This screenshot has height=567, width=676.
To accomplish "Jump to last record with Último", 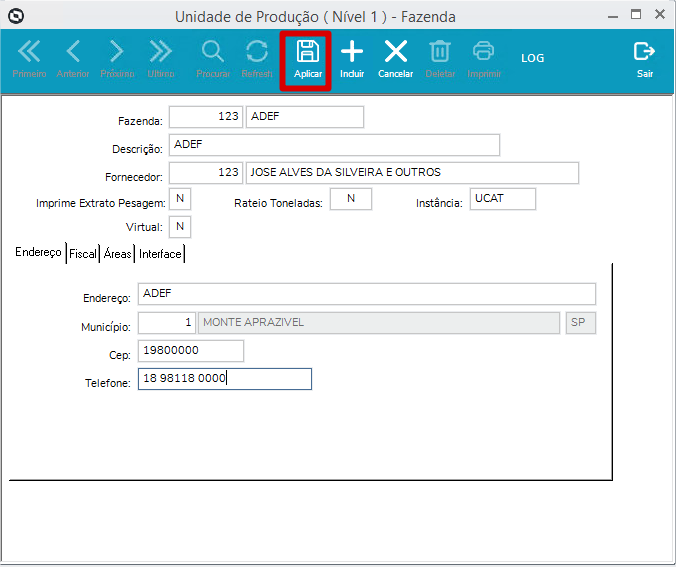I will point(161,59).
